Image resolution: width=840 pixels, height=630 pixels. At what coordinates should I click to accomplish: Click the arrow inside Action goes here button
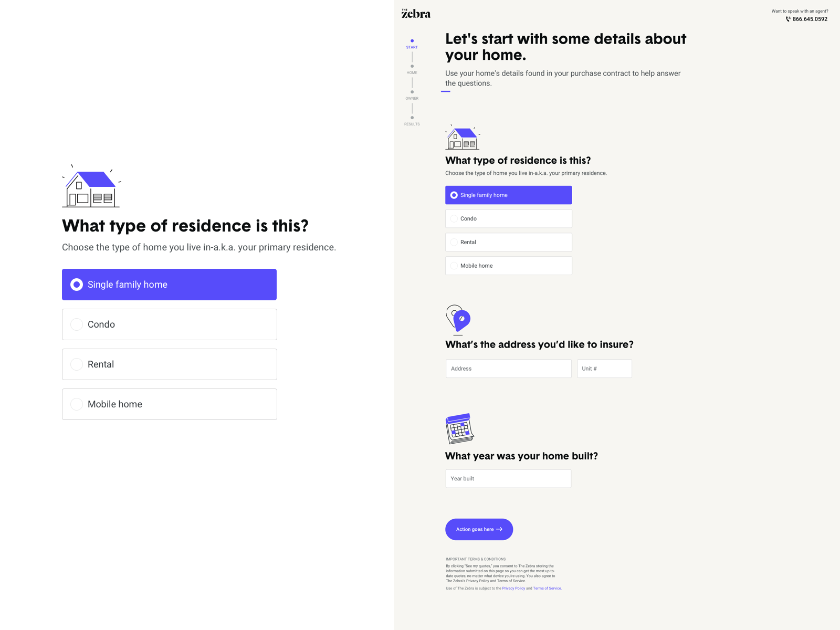coord(499,529)
